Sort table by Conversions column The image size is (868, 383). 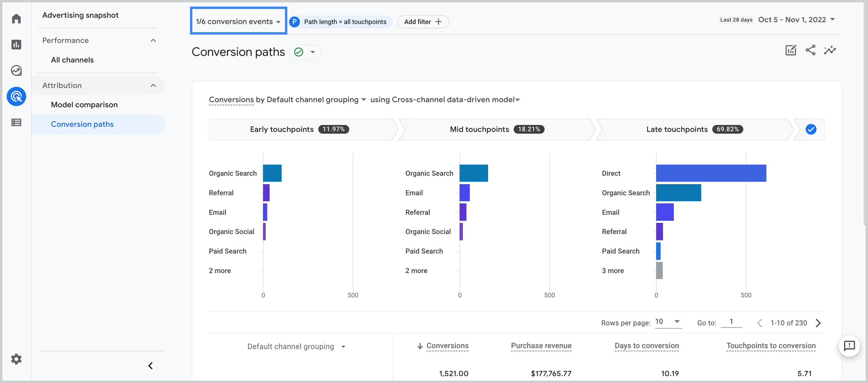pos(447,346)
